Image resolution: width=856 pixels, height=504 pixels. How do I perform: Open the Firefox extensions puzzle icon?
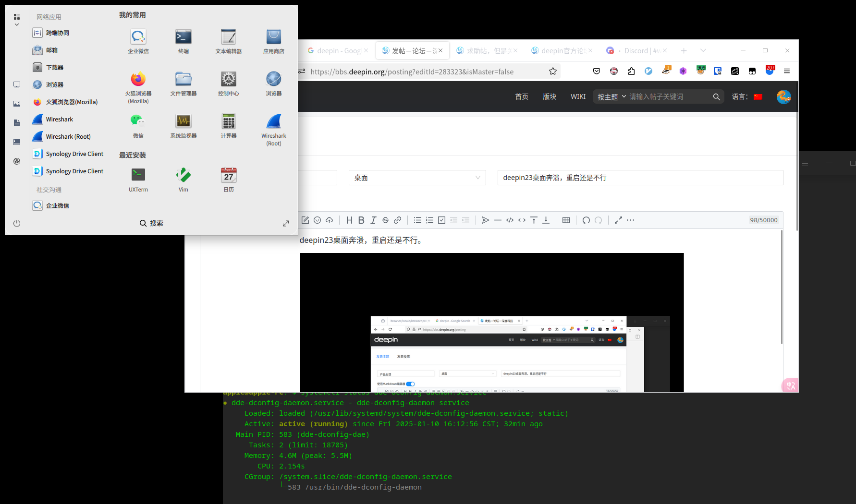[631, 71]
